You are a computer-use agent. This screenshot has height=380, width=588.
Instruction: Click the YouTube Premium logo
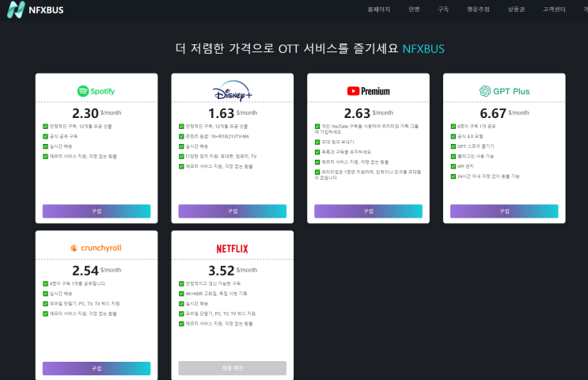368,91
